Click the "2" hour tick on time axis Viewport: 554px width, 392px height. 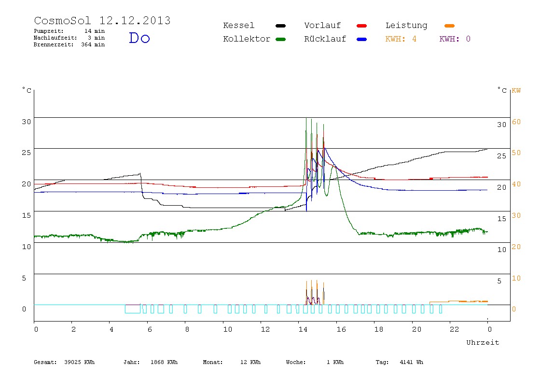pos(73,329)
